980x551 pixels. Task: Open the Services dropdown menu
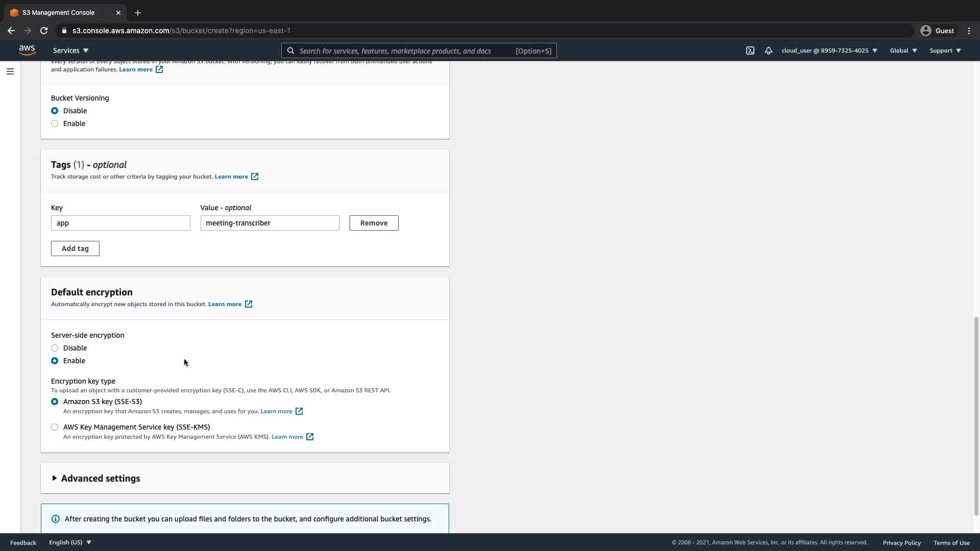tap(70, 51)
